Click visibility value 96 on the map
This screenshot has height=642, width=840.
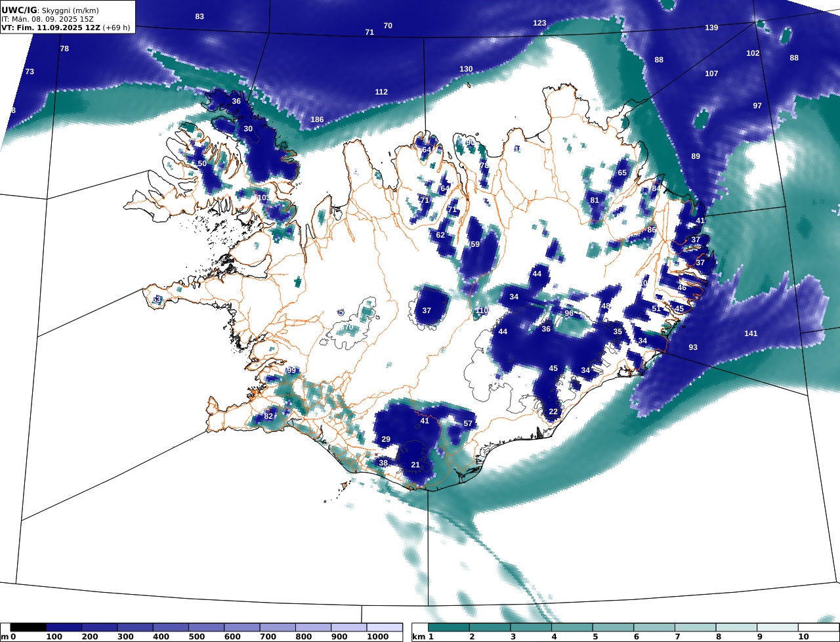(569, 313)
